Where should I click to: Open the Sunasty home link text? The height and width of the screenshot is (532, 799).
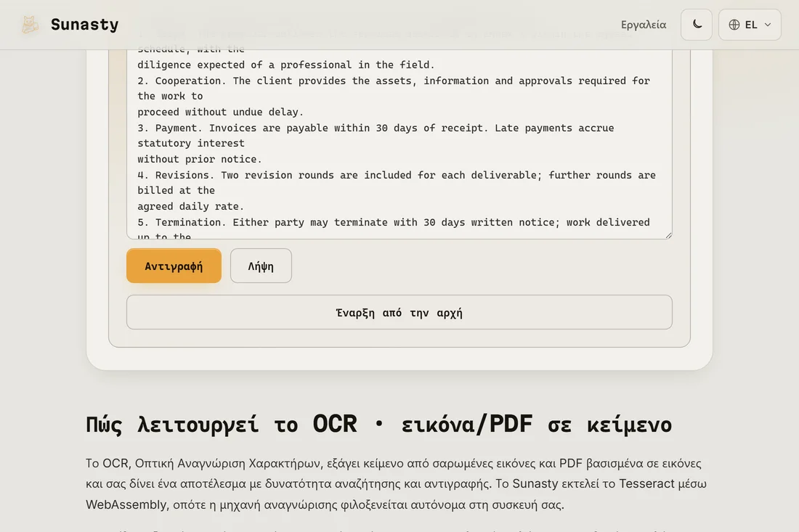84,25
